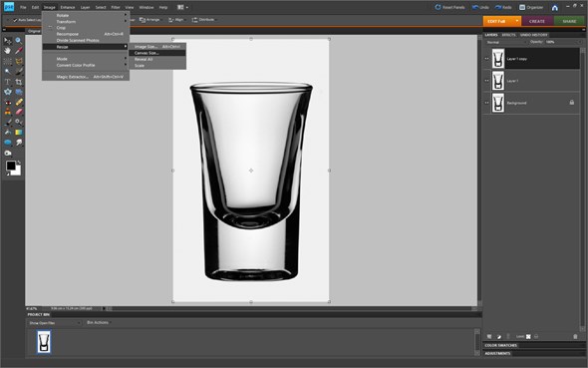Select the Brush tool
588x368 pixels.
coord(8,123)
